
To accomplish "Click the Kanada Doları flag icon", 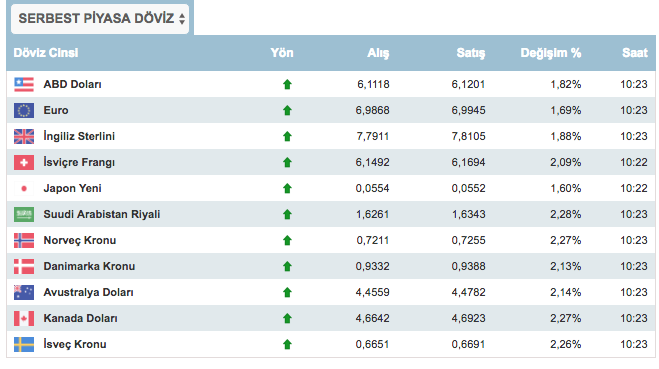I will pos(24,319).
